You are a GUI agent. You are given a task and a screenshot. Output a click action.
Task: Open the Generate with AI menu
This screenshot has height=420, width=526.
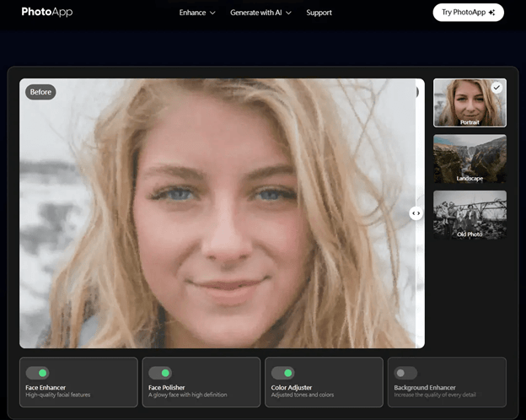pos(260,13)
